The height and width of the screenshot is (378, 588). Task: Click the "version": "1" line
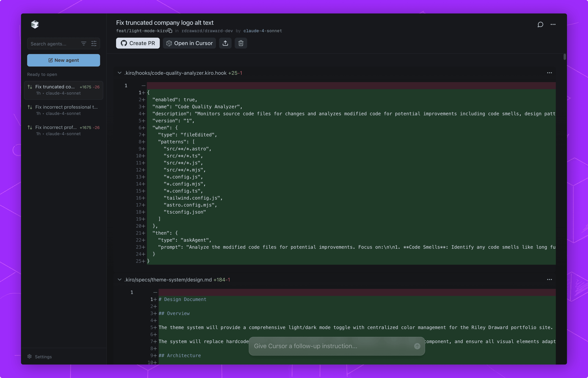[173, 120]
